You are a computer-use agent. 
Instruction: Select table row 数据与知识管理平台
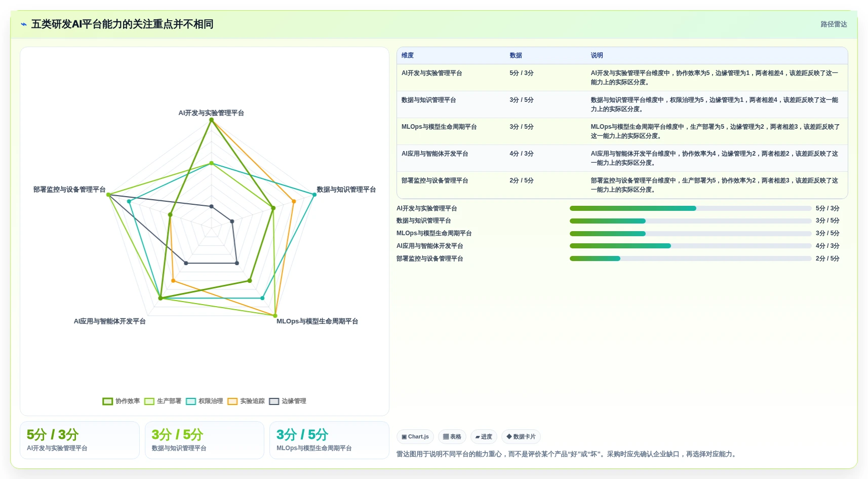[x=622, y=104]
